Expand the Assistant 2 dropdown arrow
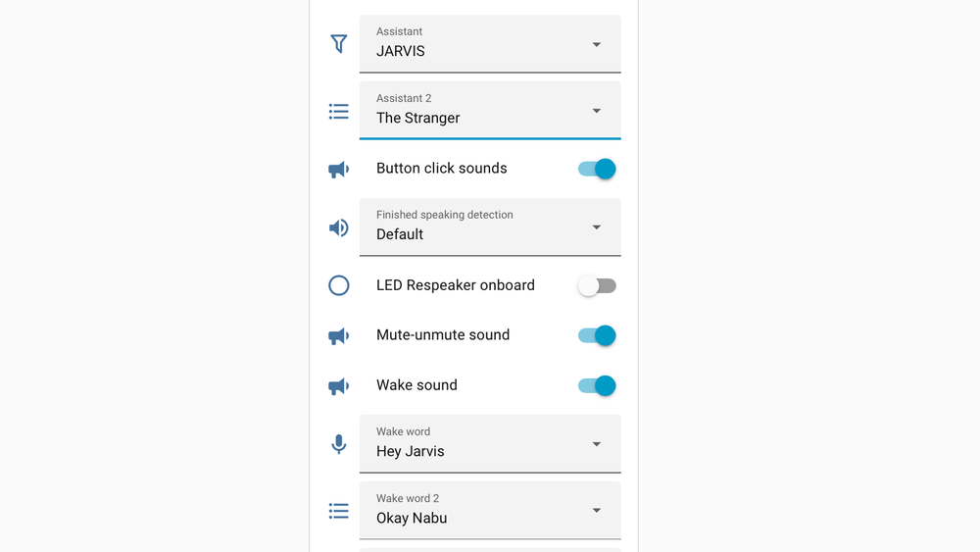 (596, 111)
